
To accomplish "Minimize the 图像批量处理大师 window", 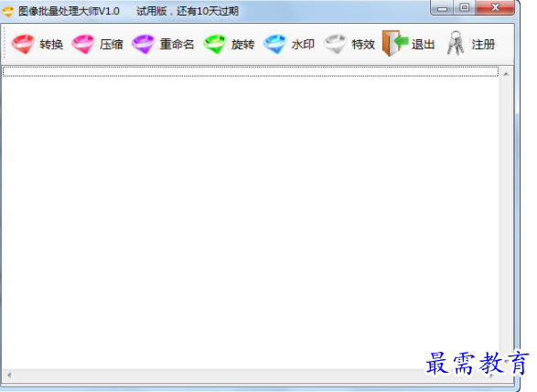I will click(442, 8).
